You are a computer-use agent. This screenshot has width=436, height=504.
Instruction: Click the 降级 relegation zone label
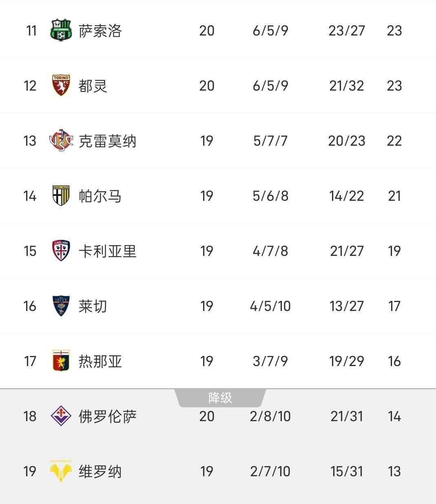[220, 397]
